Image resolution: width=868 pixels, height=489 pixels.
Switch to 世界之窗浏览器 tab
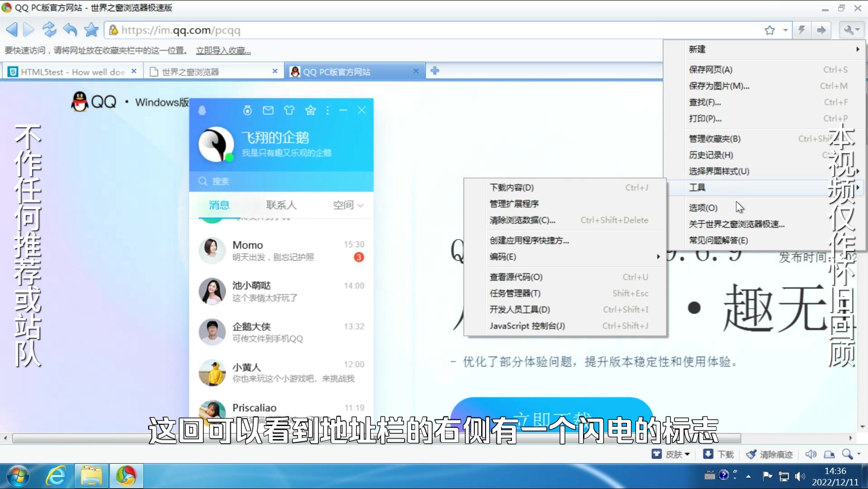[x=213, y=72]
